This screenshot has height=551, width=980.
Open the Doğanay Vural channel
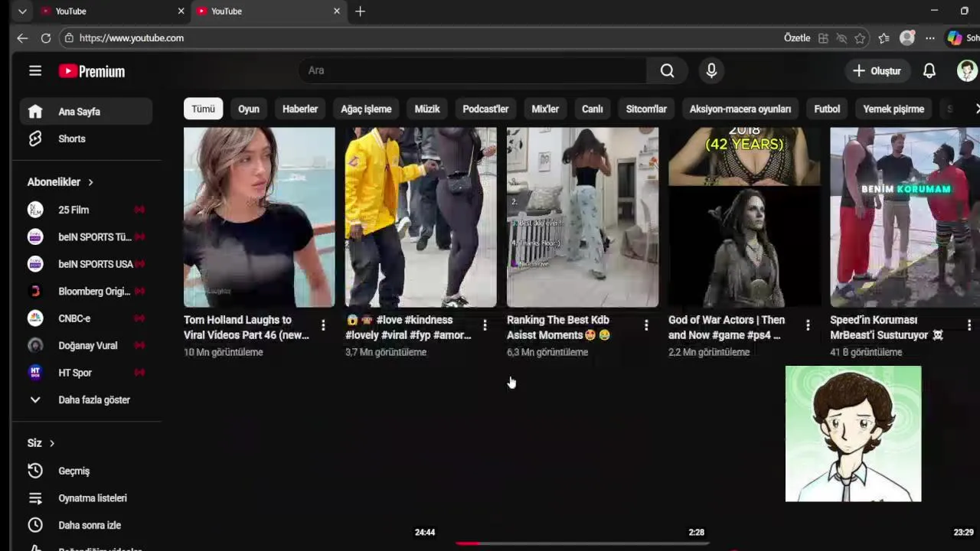coord(86,346)
